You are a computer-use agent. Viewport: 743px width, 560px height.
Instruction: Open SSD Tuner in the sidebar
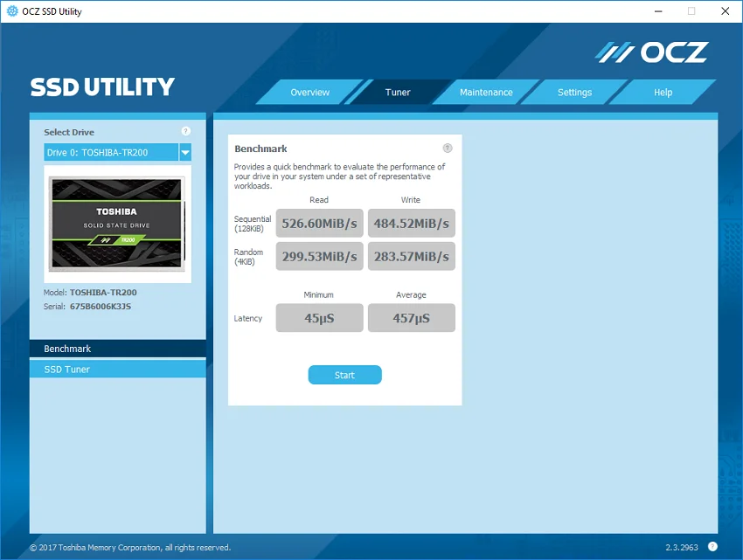click(117, 369)
